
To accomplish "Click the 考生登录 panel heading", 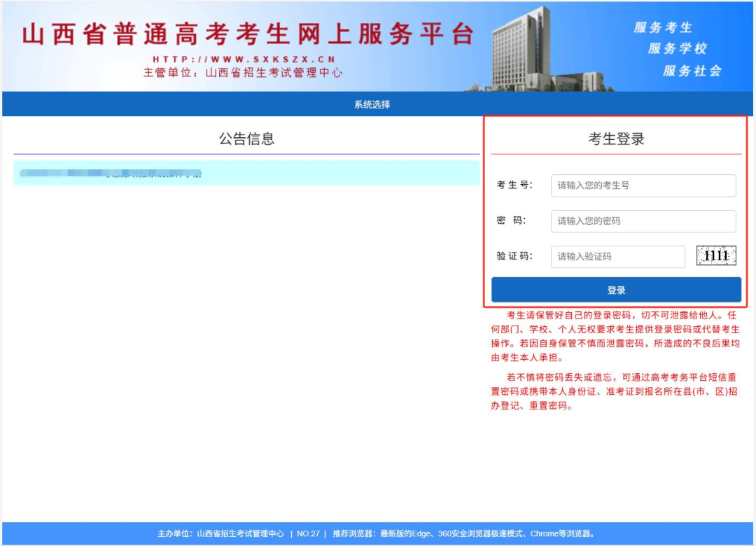I will pos(617,138).
